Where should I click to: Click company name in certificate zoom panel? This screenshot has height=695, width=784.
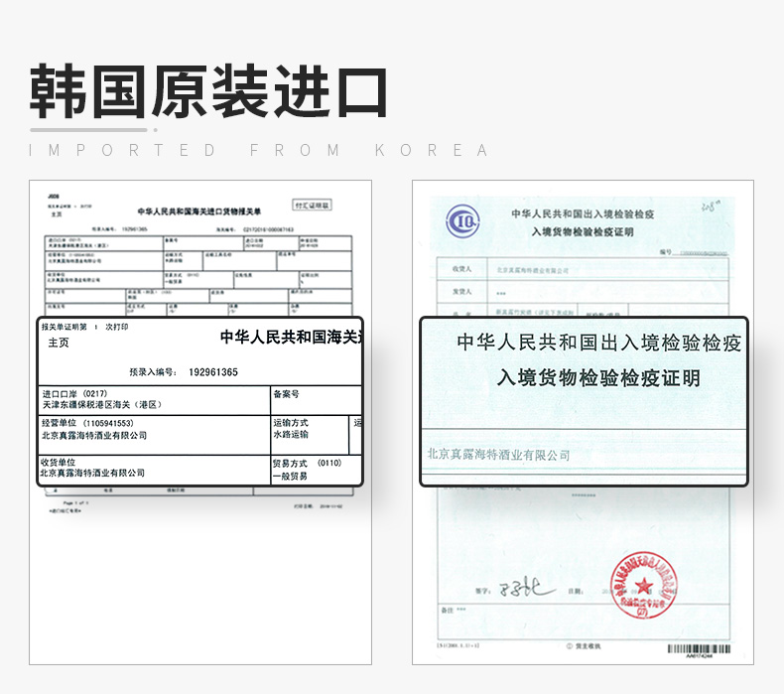(498, 455)
